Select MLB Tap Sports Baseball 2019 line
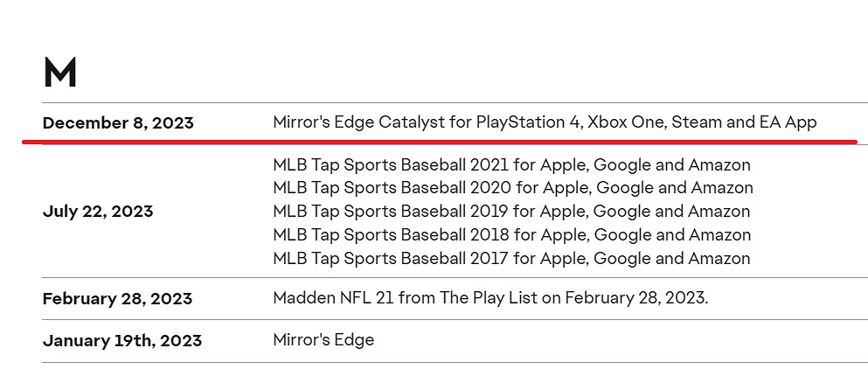Screen dimensions: 868x369 click(511, 212)
